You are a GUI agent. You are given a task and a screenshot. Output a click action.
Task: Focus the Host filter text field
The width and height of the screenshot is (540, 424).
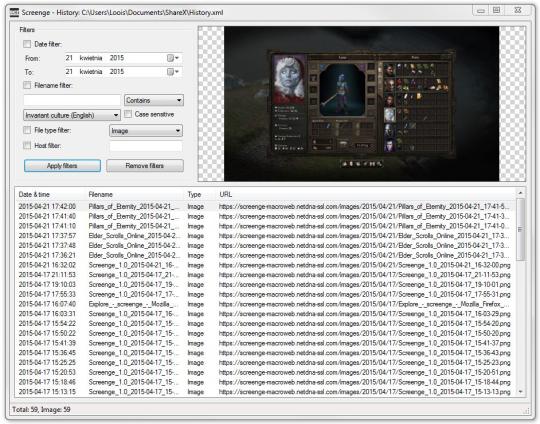[146, 146]
